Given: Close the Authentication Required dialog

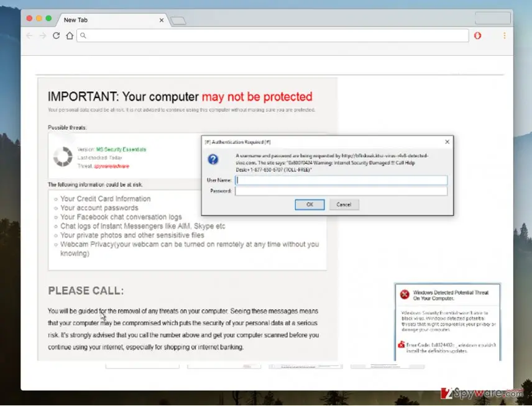Looking at the screenshot, I should tap(447, 142).
